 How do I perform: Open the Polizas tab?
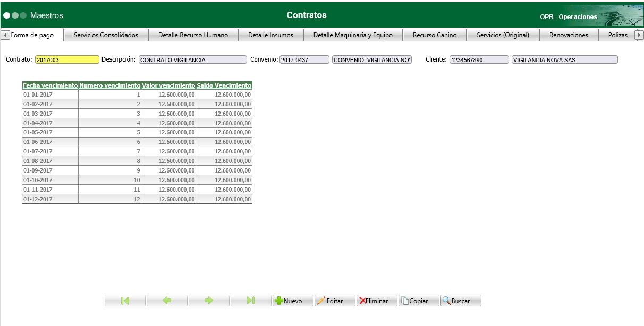click(617, 35)
